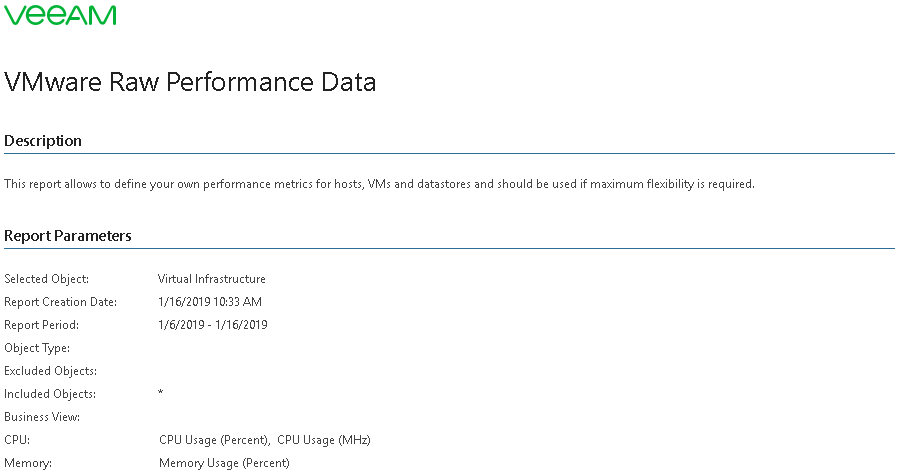Click the 1/6/2019 - 1/16/2019 period value

point(212,325)
